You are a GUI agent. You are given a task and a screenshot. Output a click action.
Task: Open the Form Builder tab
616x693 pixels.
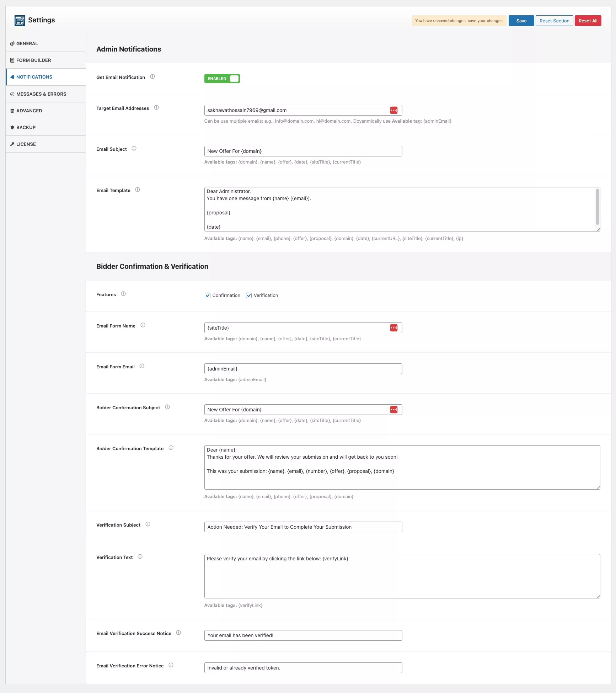(33, 60)
